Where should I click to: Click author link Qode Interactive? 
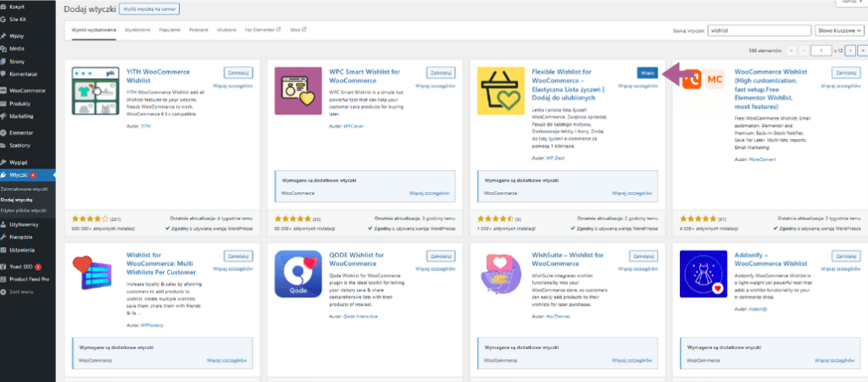pyautogui.click(x=361, y=316)
